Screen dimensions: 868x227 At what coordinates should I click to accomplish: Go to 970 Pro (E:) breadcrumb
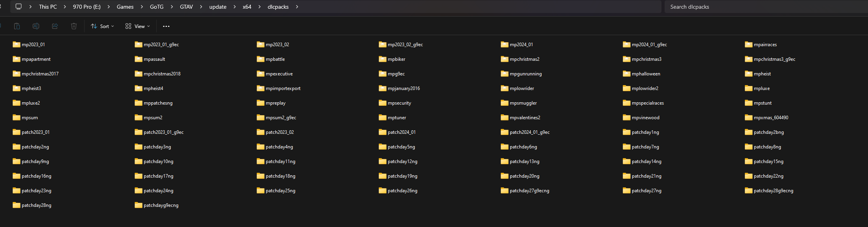[86, 7]
